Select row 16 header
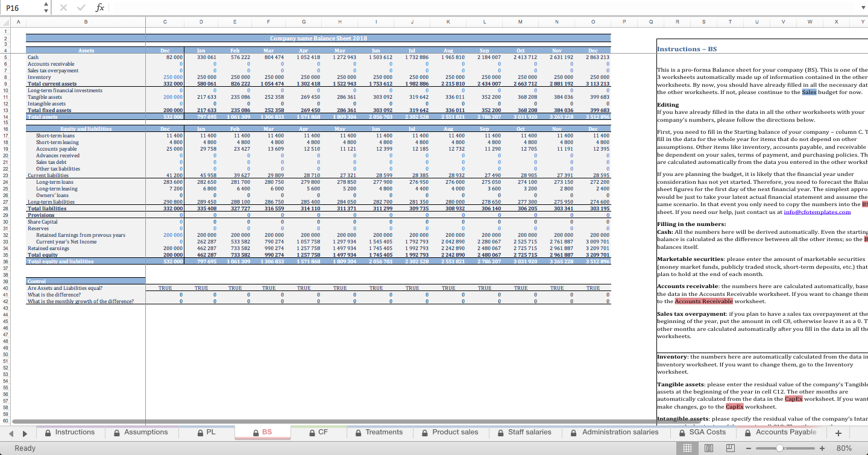Viewport: 868px width, 455px height. click(5, 129)
